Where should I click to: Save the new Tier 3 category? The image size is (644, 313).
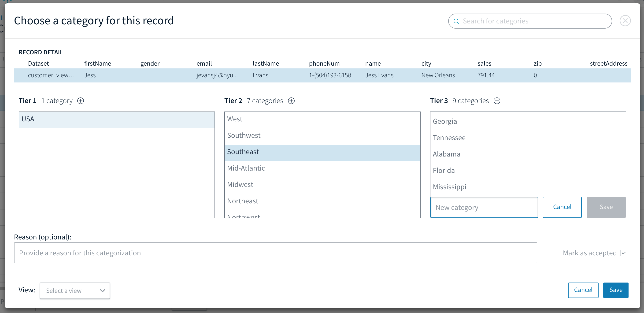click(x=606, y=207)
